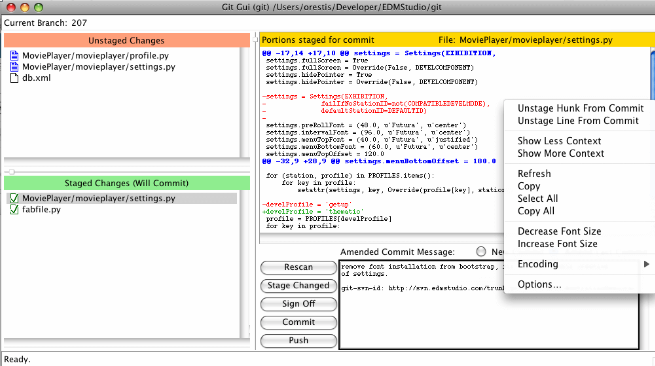The height and width of the screenshot is (366, 655).
Task: Expand the Encoding submenu arrow
Action: click(x=646, y=264)
